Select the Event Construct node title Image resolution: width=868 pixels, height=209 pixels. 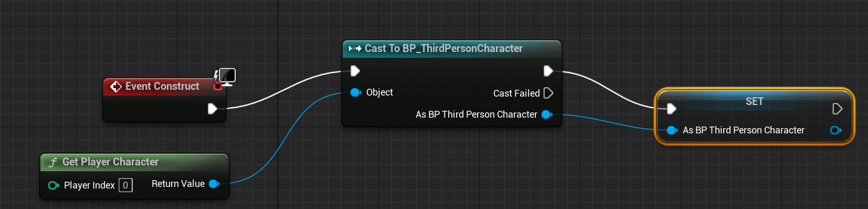[162, 86]
